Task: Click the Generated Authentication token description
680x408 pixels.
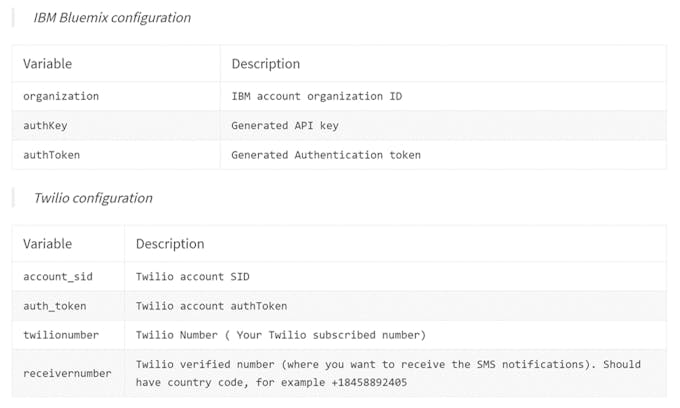Action: tap(326, 155)
